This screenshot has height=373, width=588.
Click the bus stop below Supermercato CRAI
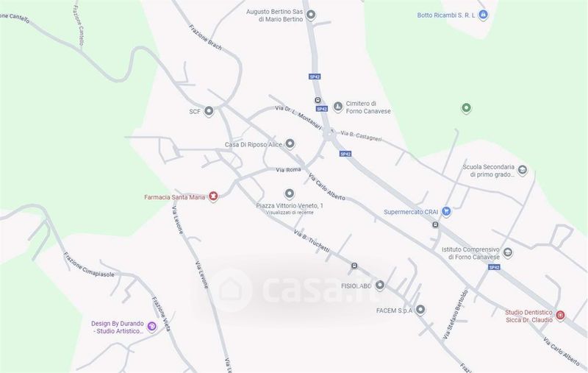click(435, 225)
